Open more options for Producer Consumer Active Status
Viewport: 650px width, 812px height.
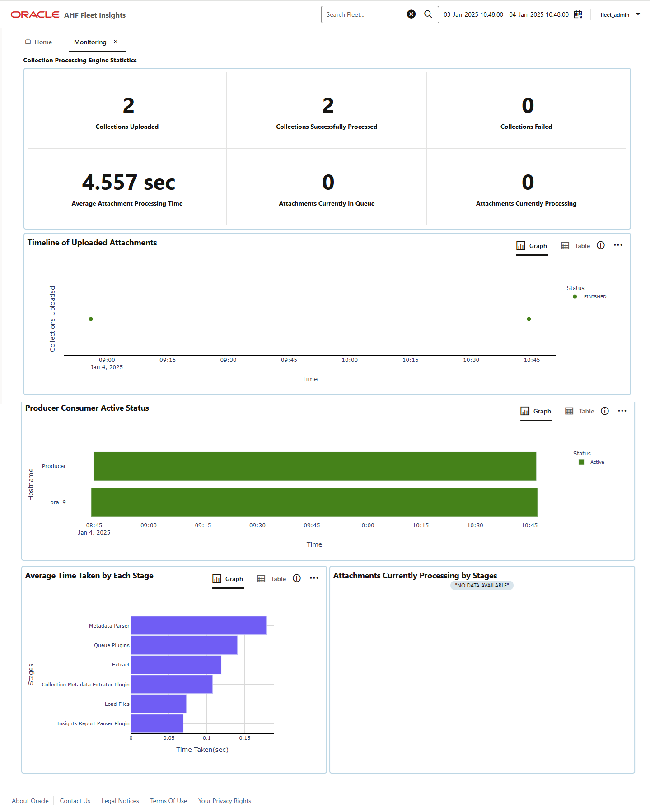click(x=622, y=411)
